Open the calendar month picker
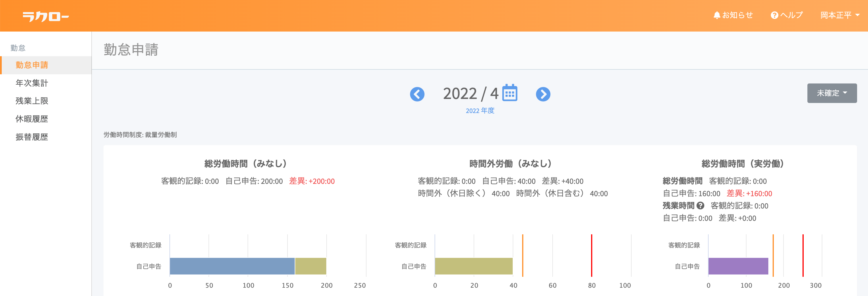868x296 pixels. pos(510,93)
